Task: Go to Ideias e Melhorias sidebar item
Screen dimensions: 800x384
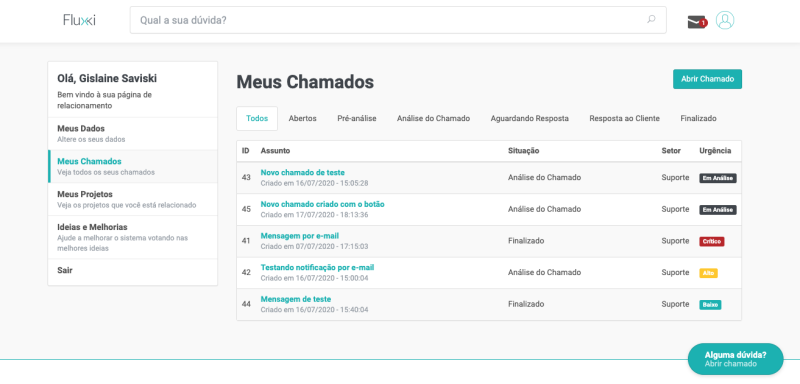Action: (x=133, y=237)
